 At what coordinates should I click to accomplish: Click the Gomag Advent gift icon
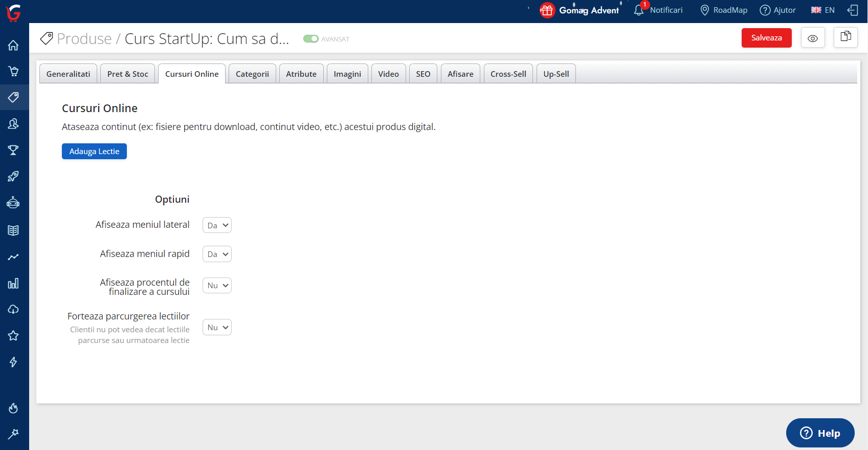(x=547, y=10)
